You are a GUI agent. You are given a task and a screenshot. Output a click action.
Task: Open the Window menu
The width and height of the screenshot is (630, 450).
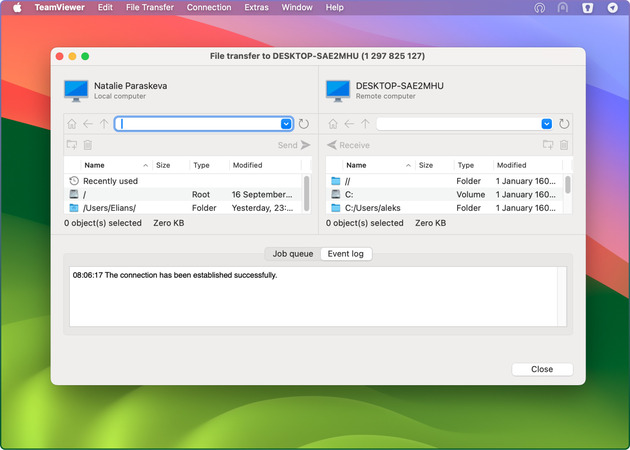click(x=297, y=7)
